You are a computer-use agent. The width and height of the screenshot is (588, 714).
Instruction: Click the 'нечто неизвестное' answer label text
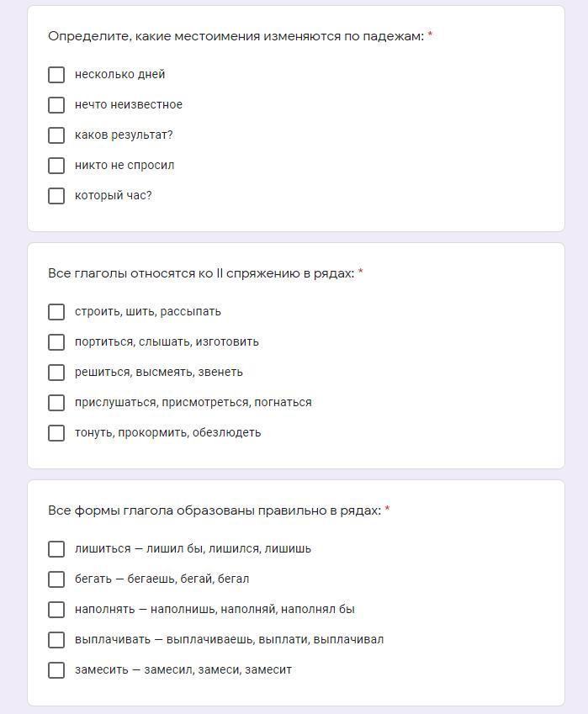click(129, 105)
